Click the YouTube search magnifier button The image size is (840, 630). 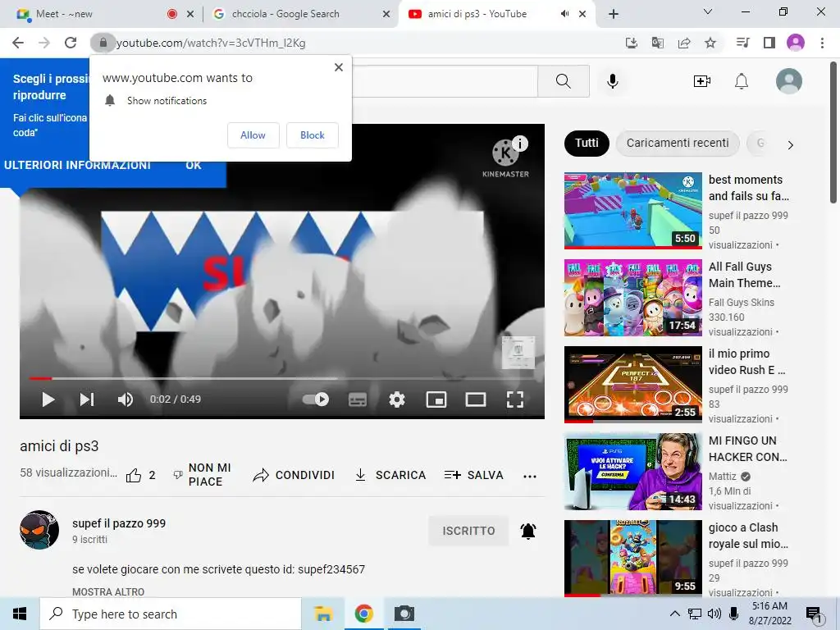click(x=563, y=81)
